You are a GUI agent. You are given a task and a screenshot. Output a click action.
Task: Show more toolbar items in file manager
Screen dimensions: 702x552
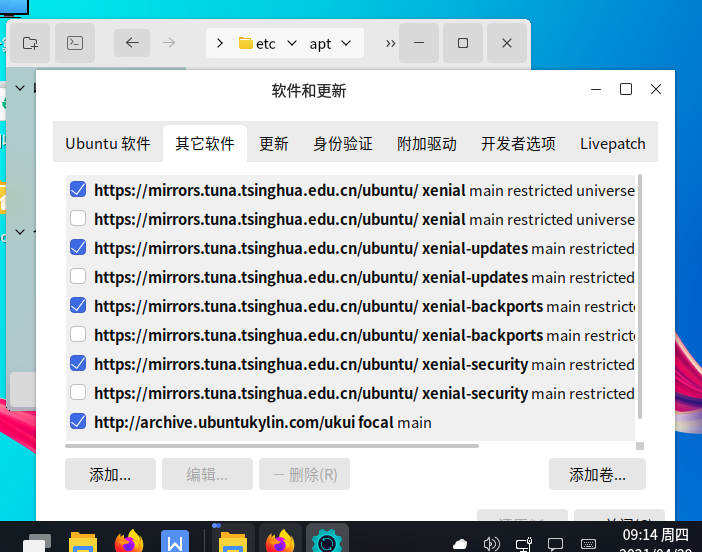[x=390, y=43]
